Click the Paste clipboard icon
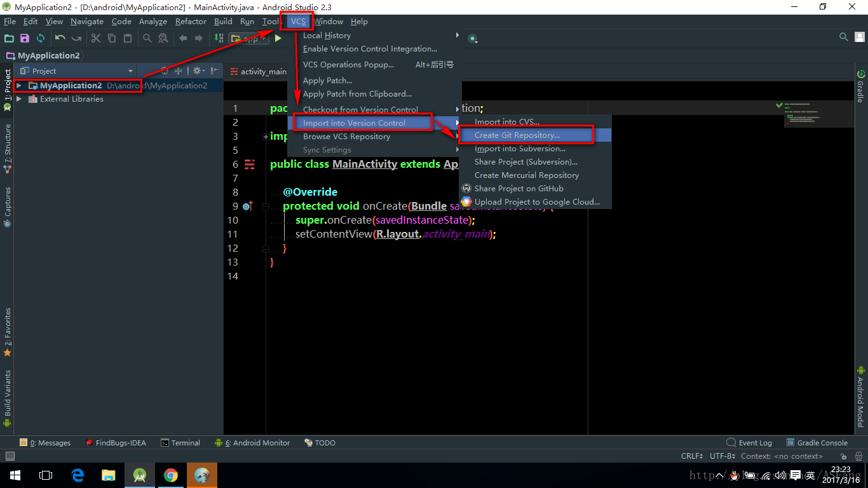868x488 pixels. tap(128, 38)
